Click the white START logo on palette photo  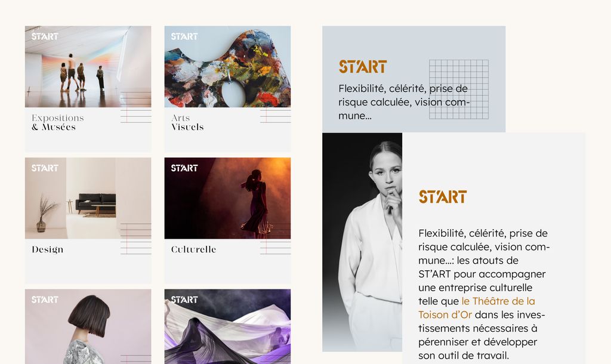point(184,36)
